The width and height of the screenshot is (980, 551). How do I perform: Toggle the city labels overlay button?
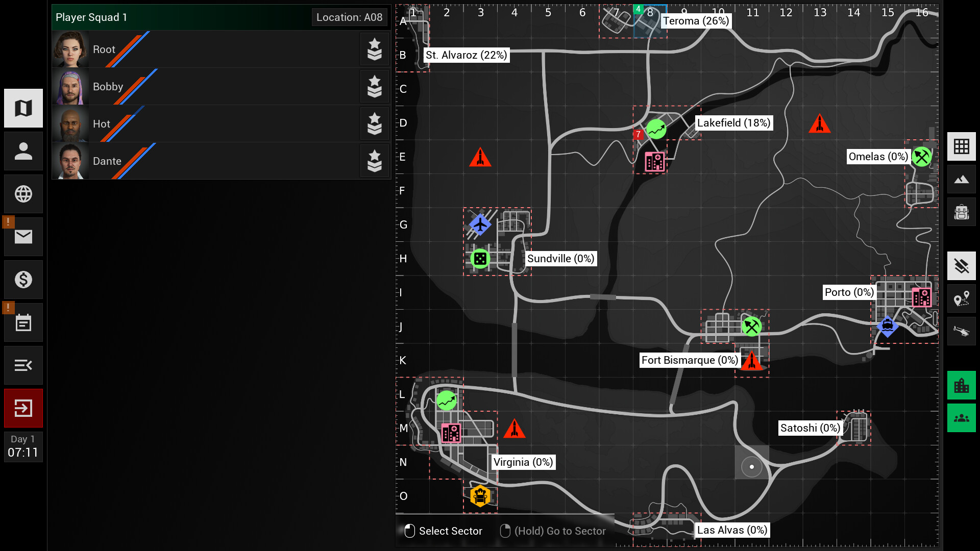tap(962, 385)
